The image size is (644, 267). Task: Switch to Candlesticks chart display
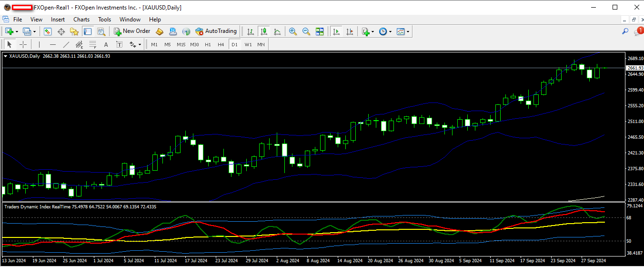pos(263,31)
